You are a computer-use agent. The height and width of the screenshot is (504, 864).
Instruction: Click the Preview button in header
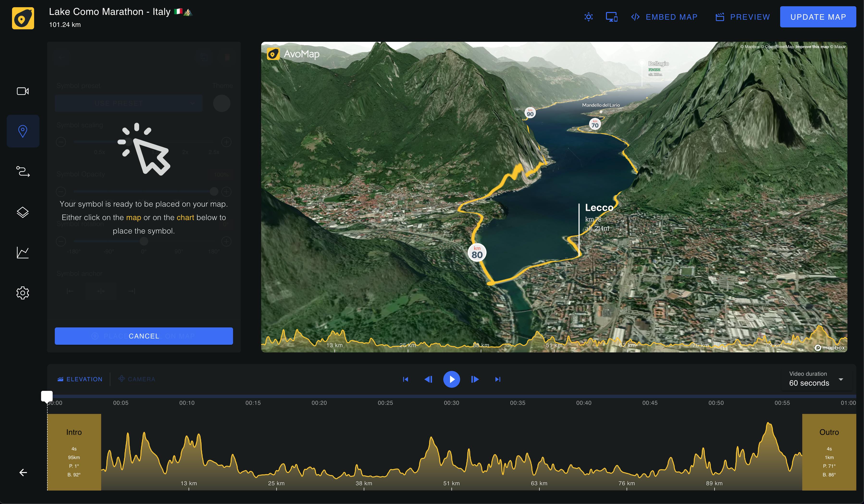tap(743, 17)
